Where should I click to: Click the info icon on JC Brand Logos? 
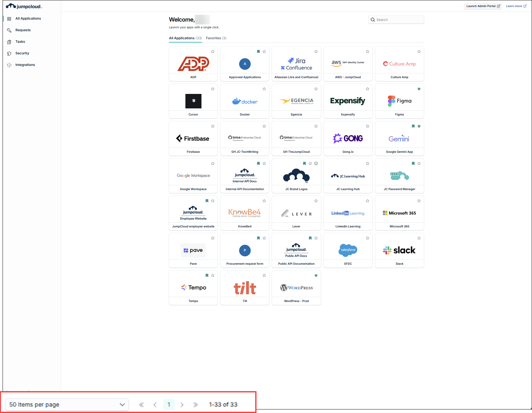[x=316, y=163]
